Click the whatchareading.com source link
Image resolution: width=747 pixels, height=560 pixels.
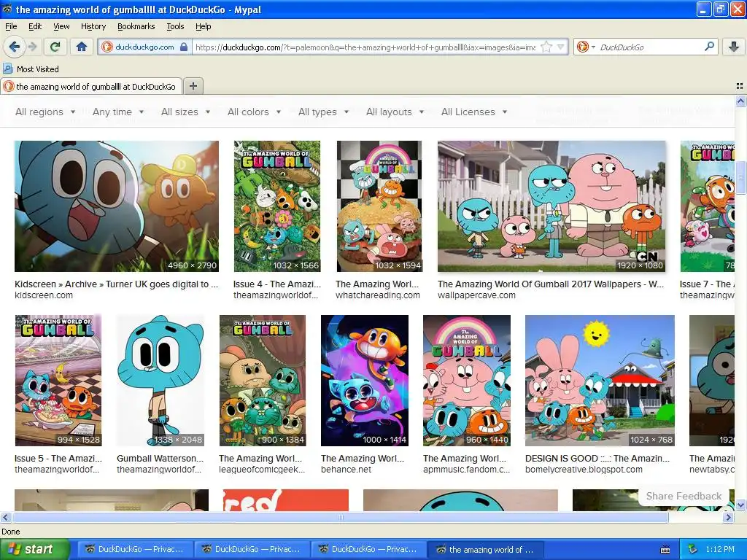tap(378, 295)
